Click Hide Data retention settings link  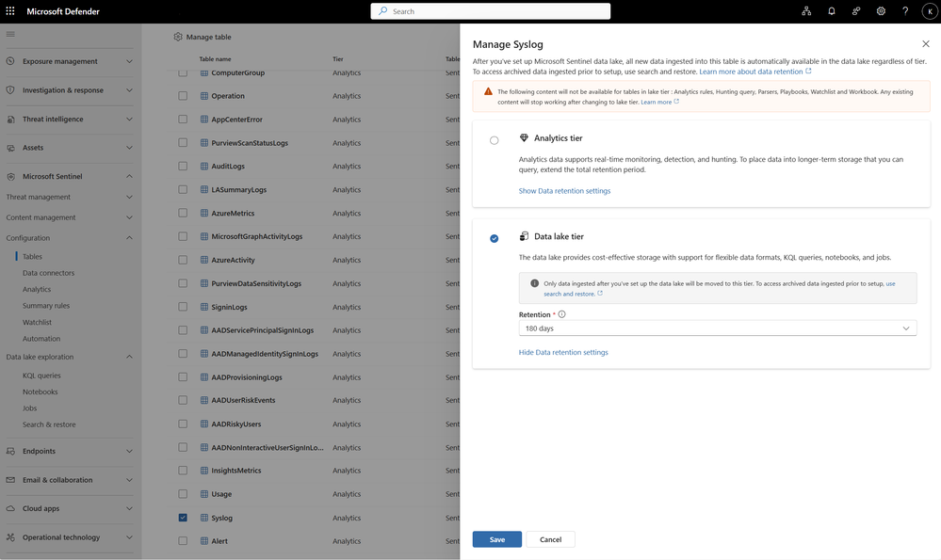pos(563,352)
